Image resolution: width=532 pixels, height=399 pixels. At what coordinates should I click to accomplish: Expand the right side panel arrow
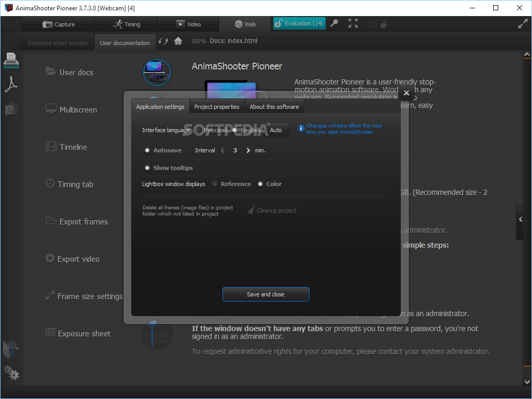(521, 219)
